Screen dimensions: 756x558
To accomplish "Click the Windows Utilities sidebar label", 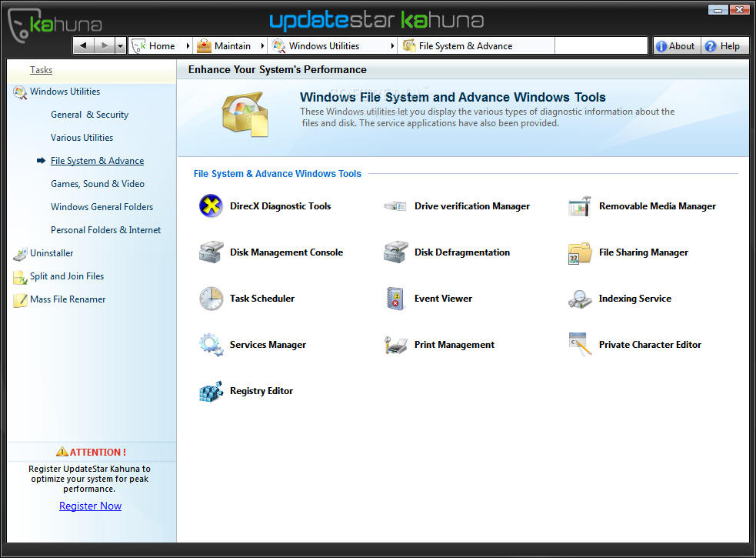I will (65, 92).
